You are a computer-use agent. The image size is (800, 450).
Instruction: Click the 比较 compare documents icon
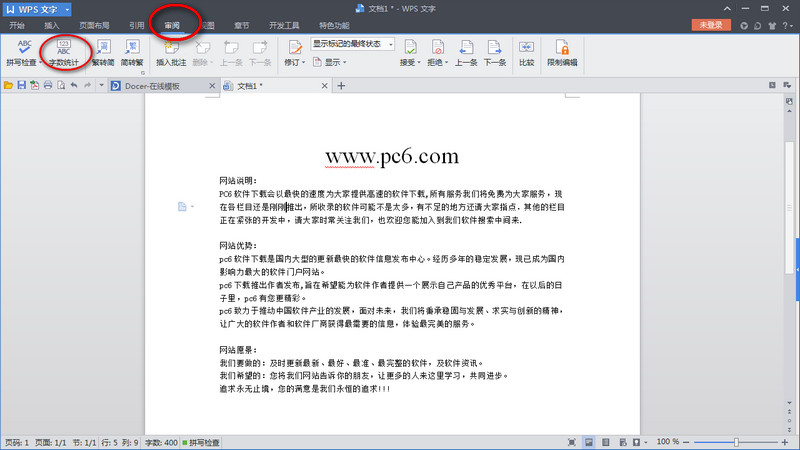coord(527,52)
